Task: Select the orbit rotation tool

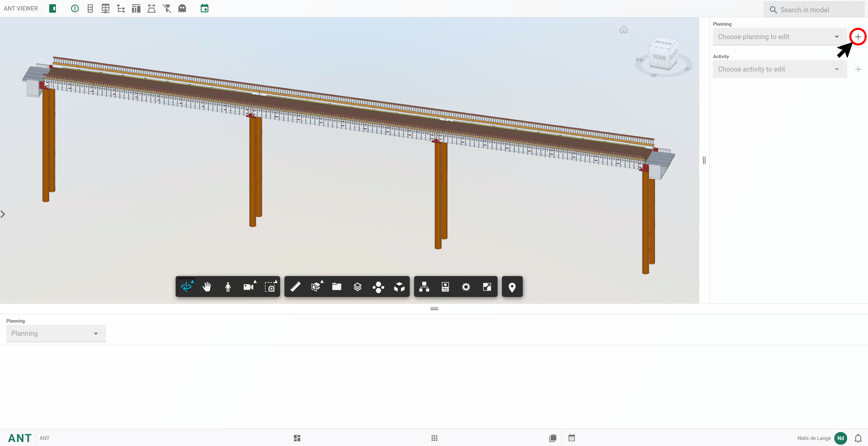Action: [186, 287]
